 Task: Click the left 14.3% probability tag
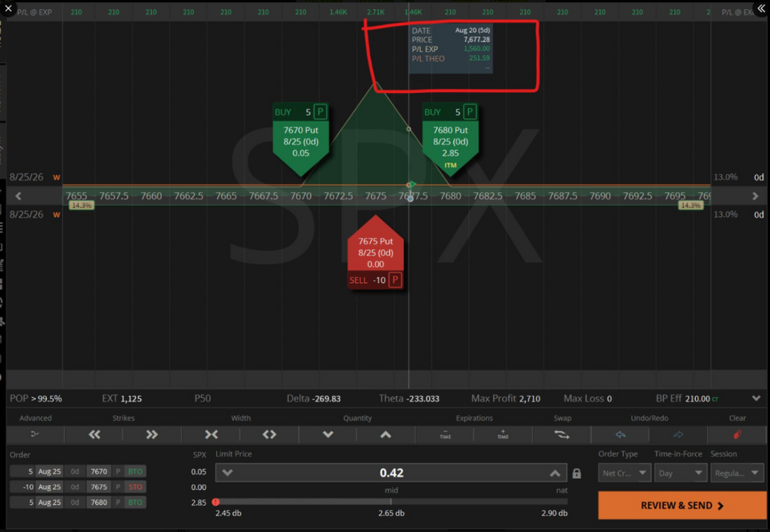pyautogui.click(x=81, y=205)
